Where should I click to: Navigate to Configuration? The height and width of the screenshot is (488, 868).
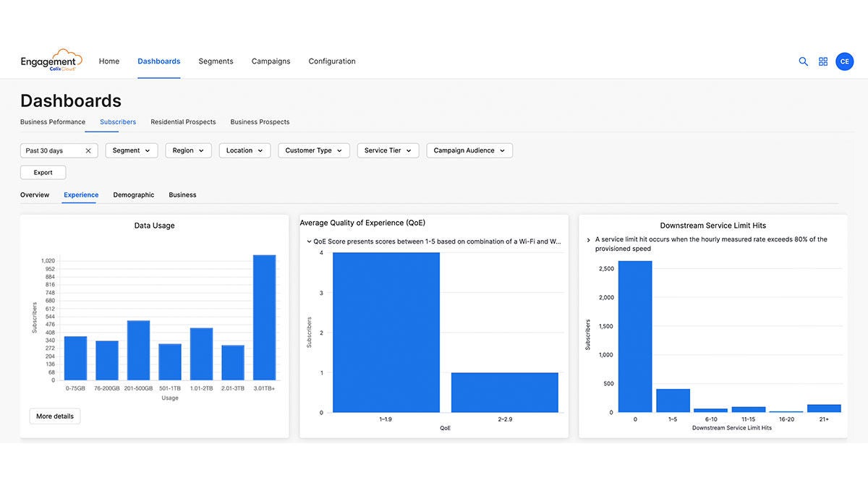331,61
